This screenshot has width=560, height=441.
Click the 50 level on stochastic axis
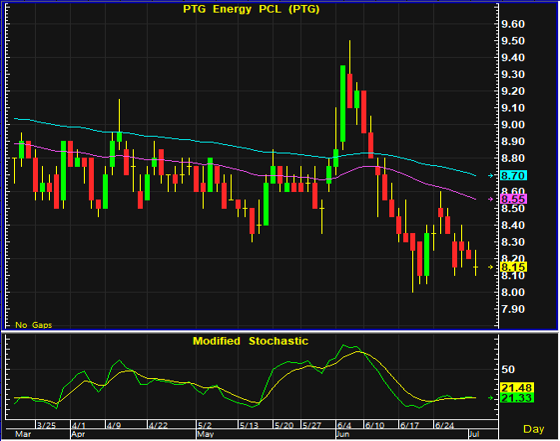point(508,369)
